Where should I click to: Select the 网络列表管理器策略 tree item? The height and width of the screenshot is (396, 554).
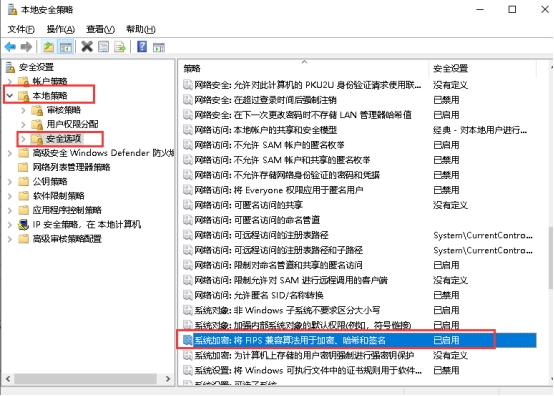pos(71,167)
